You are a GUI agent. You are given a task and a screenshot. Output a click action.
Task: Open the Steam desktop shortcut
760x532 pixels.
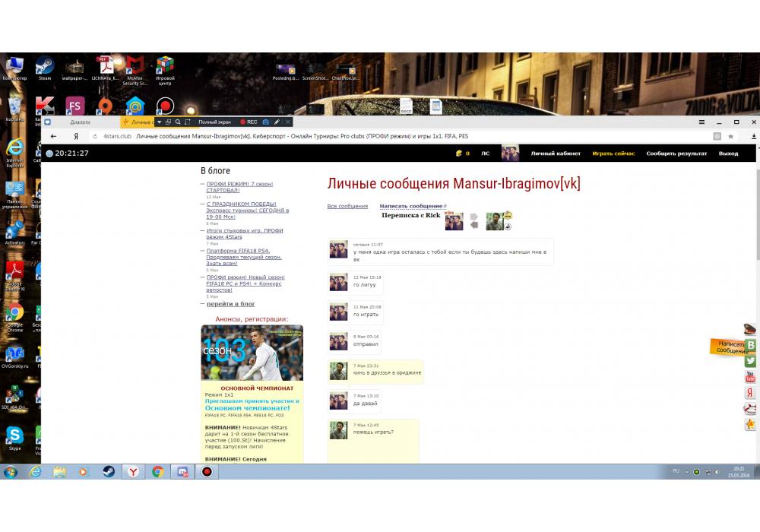45,67
